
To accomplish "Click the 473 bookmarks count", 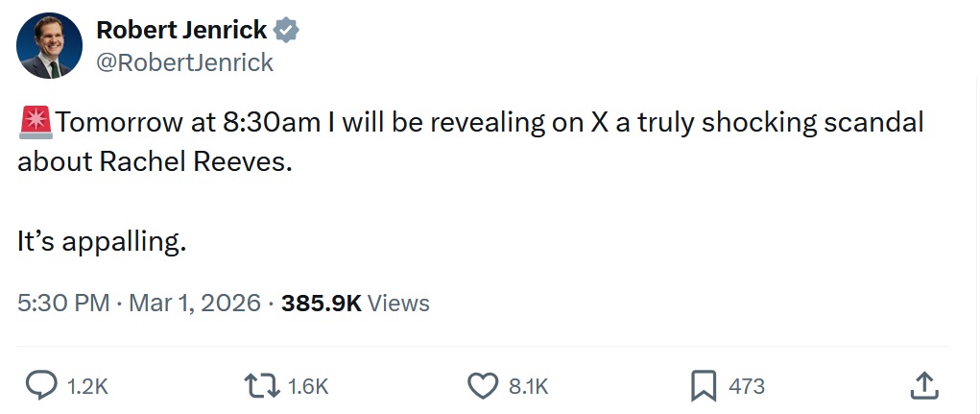I will point(747,386).
